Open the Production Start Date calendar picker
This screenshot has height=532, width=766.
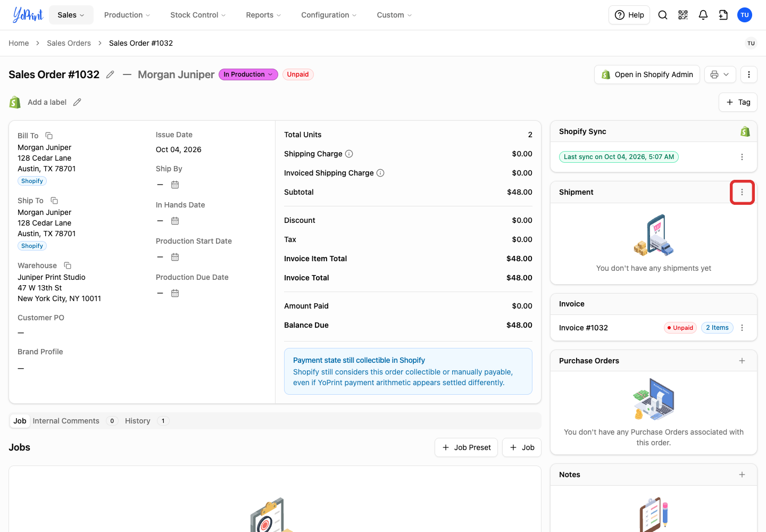tap(175, 257)
